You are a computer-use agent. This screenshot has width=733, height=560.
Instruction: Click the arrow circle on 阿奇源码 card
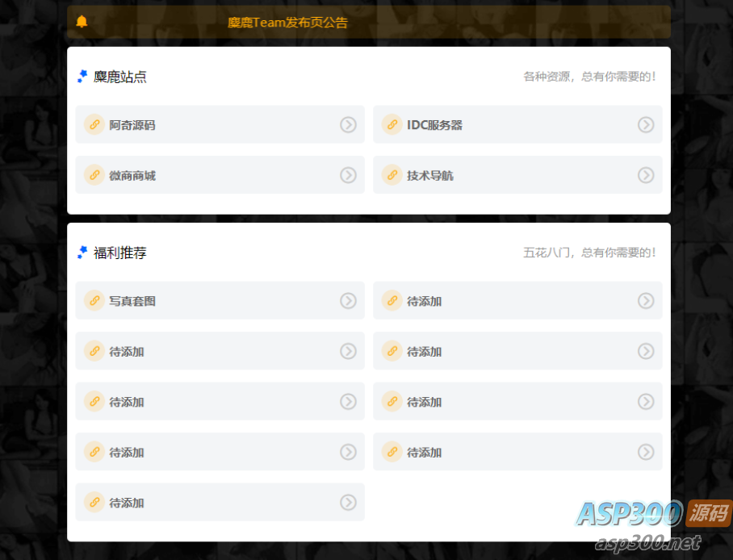pos(348,125)
